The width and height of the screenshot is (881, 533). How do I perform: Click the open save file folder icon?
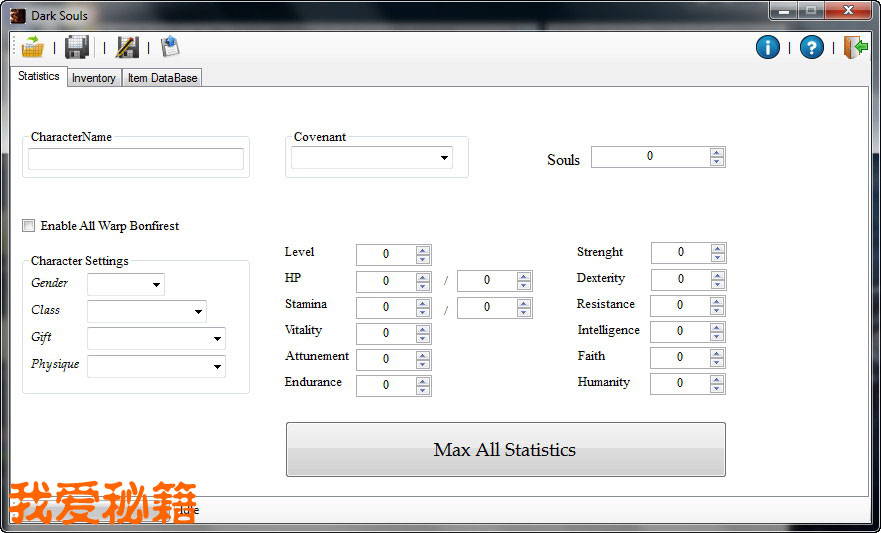[33, 47]
